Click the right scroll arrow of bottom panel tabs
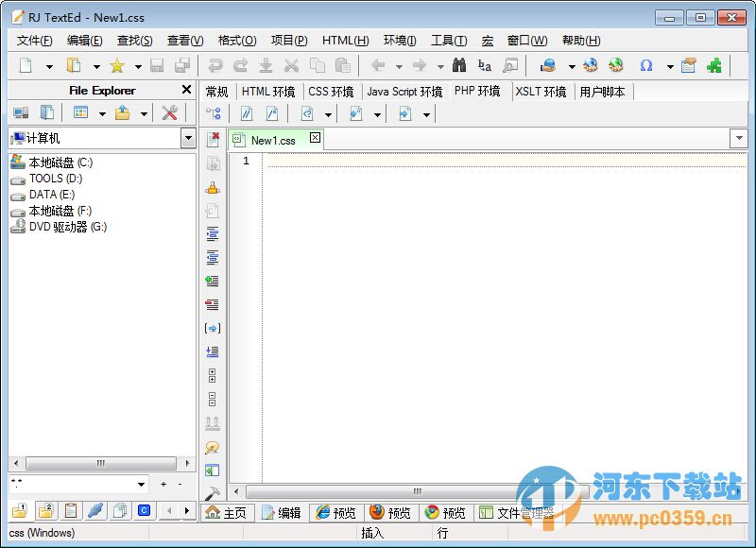The width and height of the screenshot is (756, 548). [x=187, y=510]
